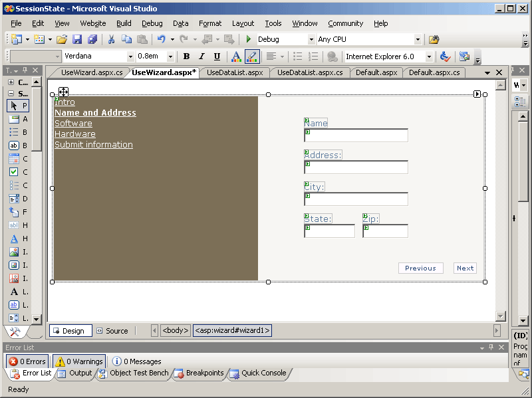Click the Open File folder icon
Screen dimensions: 532x398
(61, 40)
